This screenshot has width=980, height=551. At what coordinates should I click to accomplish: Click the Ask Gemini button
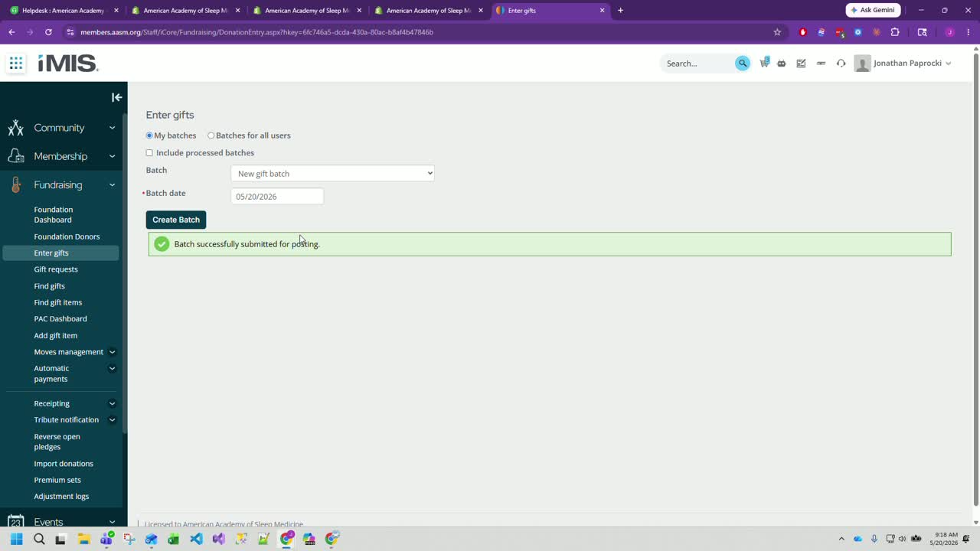click(x=873, y=10)
